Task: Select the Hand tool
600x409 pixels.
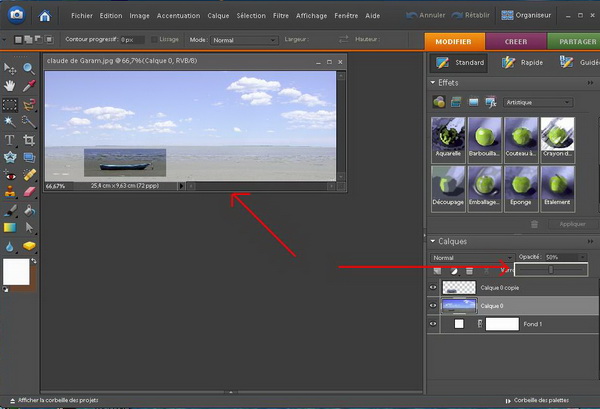Action: (10, 86)
